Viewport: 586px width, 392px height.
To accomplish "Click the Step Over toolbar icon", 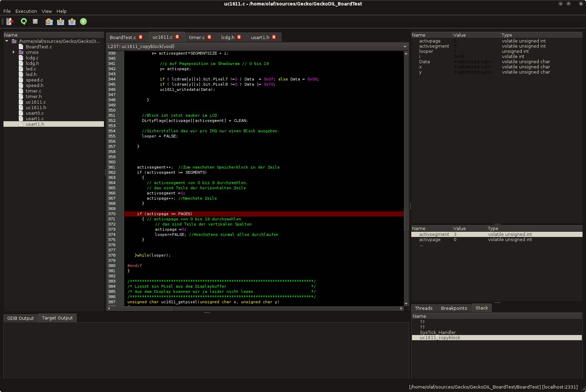I will [x=49, y=21].
